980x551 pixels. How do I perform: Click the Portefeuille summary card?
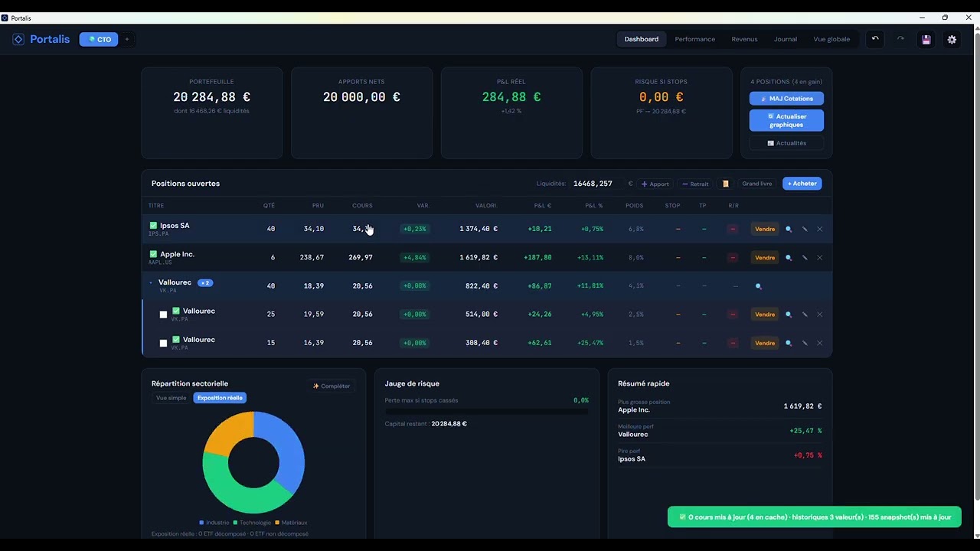212,112
